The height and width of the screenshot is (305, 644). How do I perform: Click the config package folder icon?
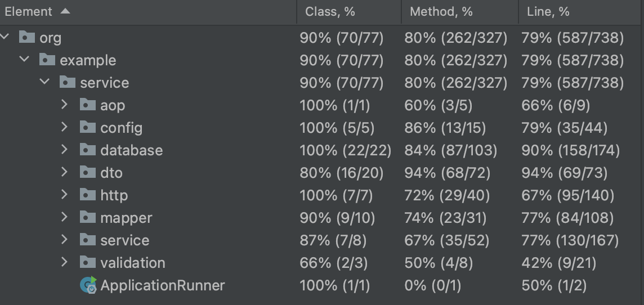(87, 127)
